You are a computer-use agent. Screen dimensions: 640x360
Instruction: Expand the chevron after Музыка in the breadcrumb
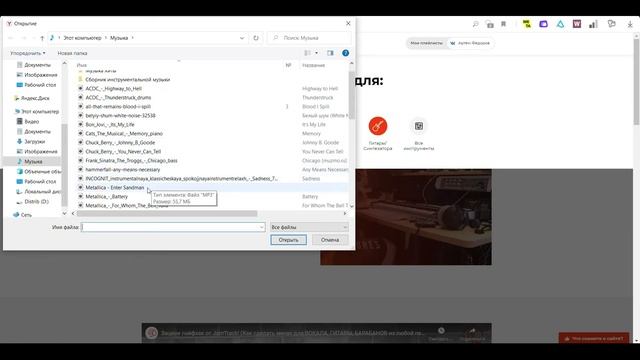point(133,38)
